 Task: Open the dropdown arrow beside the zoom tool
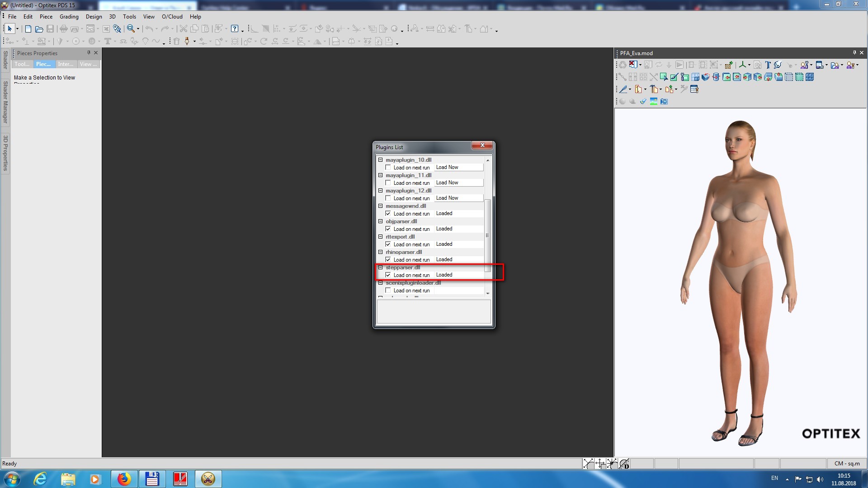(138, 29)
